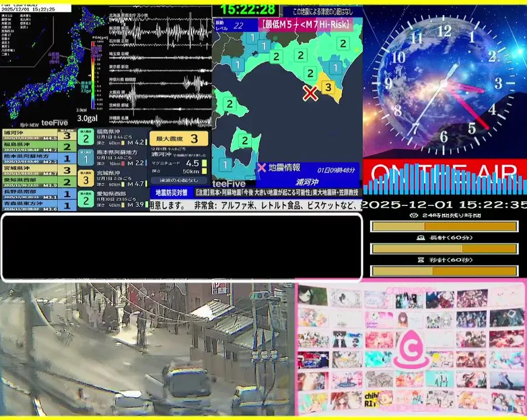Viewport: 527px width, 420px height.
Task: Click the pink droplet C logo
Action: (411, 349)
